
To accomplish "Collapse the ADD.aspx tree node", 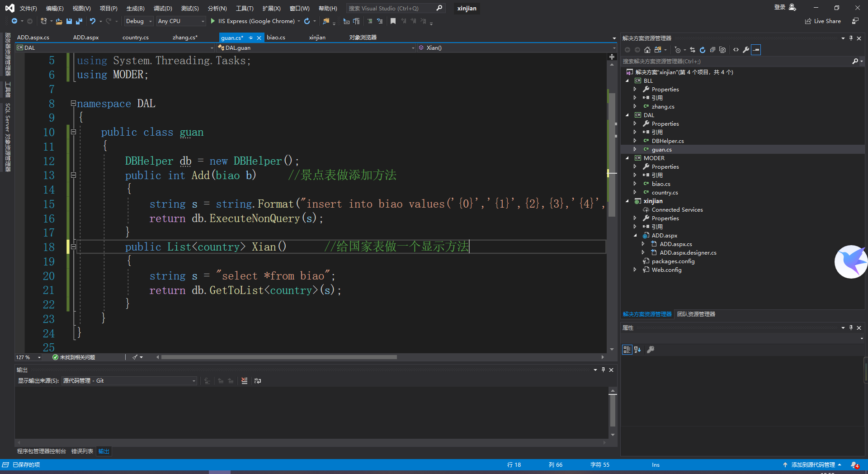I will (635, 236).
